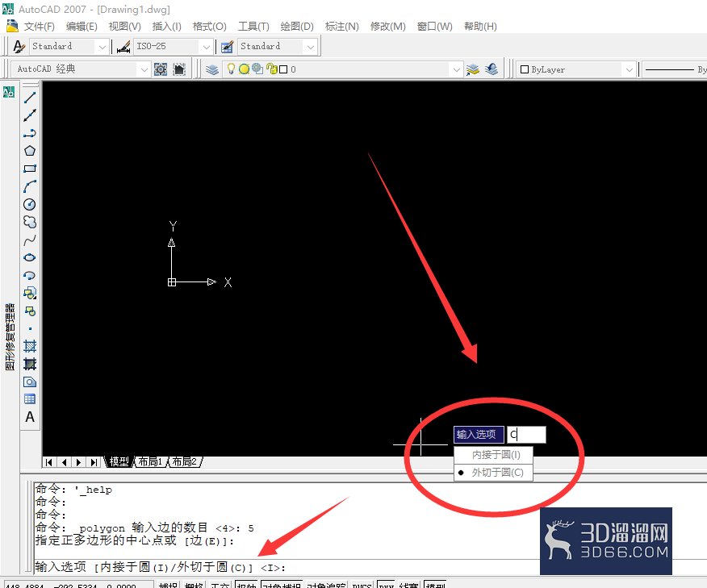The height and width of the screenshot is (588, 707).
Task: Expand the table style Standard dropdown
Action: [x=310, y=47]
